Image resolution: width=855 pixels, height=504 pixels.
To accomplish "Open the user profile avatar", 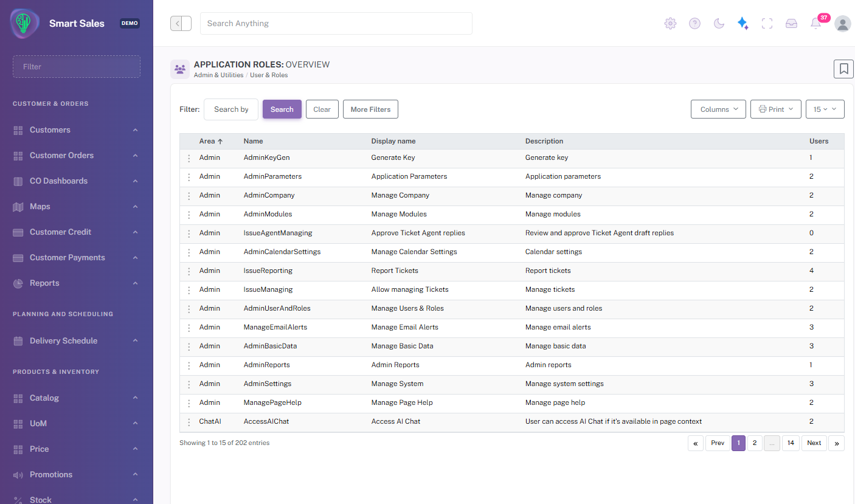I will (843, 24).
